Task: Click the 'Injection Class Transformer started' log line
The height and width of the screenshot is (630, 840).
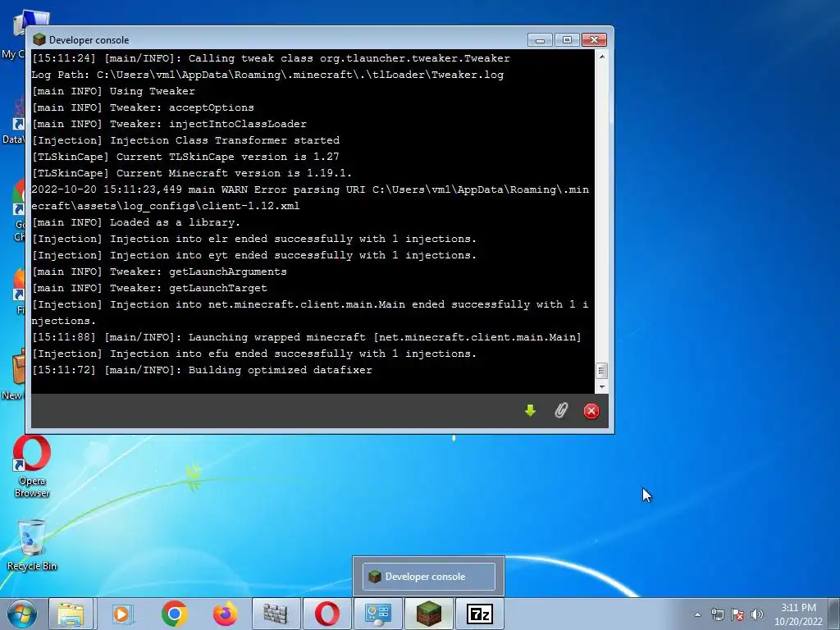Action: tap(185, 140)
